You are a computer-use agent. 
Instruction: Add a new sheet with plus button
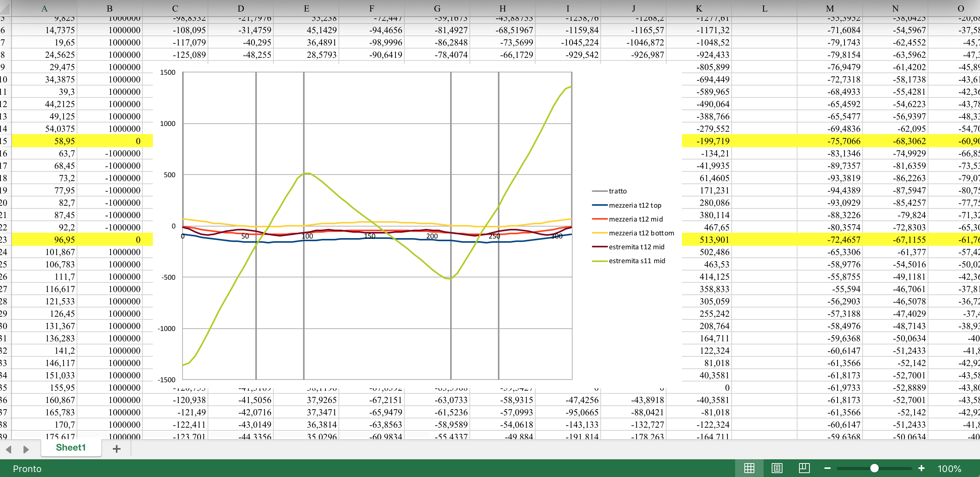(x=117, y=448)
